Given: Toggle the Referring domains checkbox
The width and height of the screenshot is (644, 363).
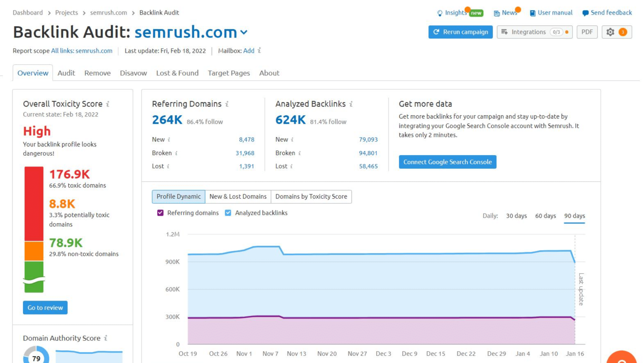Looking at the screenshot, I should (160, 213).
